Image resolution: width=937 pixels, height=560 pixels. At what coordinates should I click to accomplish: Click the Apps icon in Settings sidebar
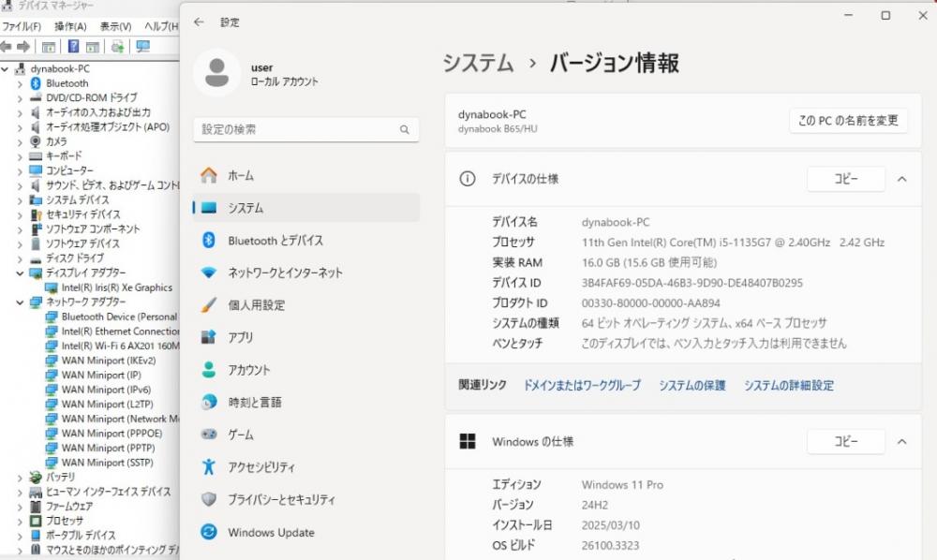coord(209,337)
